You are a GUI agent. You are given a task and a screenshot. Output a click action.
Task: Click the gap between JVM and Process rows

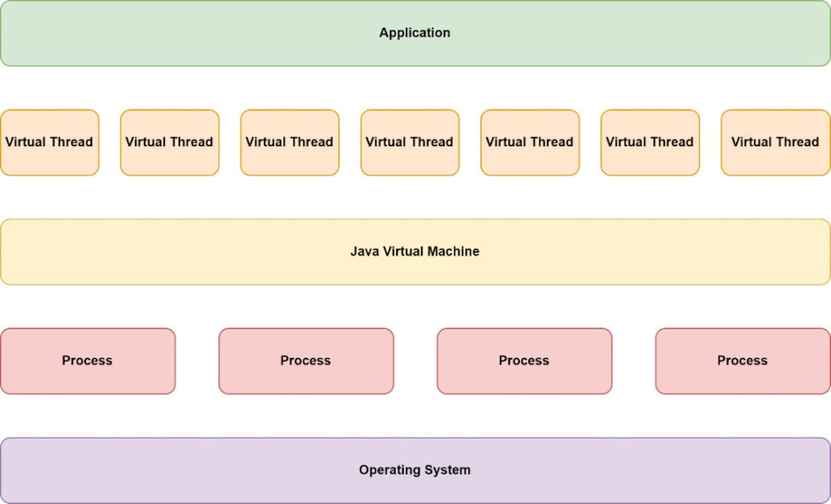point(414,305)
